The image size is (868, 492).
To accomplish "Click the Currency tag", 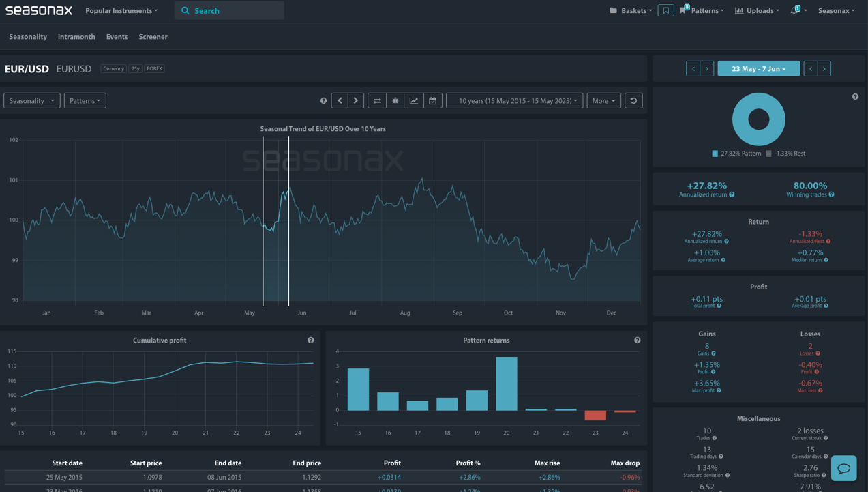I will pos(113,68).
